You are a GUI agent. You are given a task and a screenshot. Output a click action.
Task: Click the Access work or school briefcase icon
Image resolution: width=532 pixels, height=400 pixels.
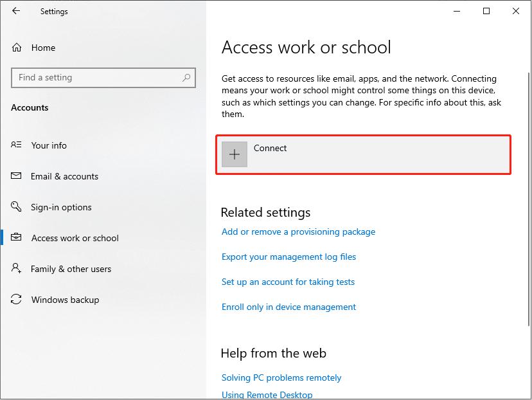pyautogui.click(x=17, y=238)
